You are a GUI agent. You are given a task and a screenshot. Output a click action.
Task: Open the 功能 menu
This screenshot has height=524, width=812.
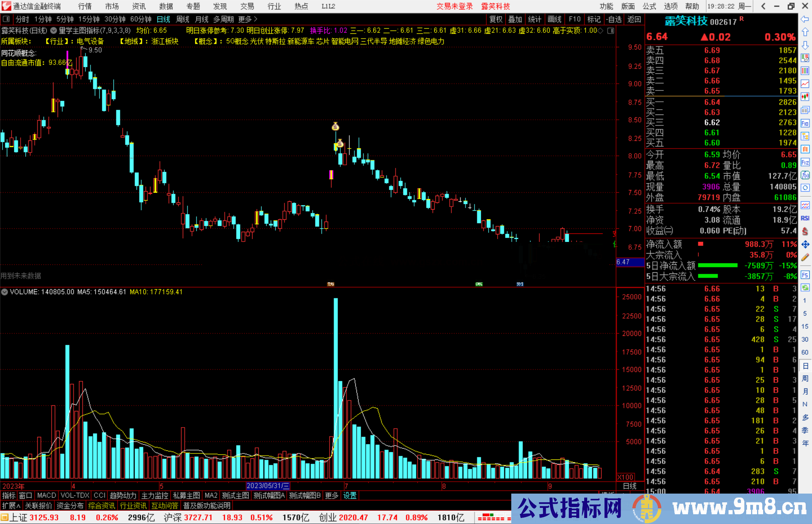[x=606, y=6]
